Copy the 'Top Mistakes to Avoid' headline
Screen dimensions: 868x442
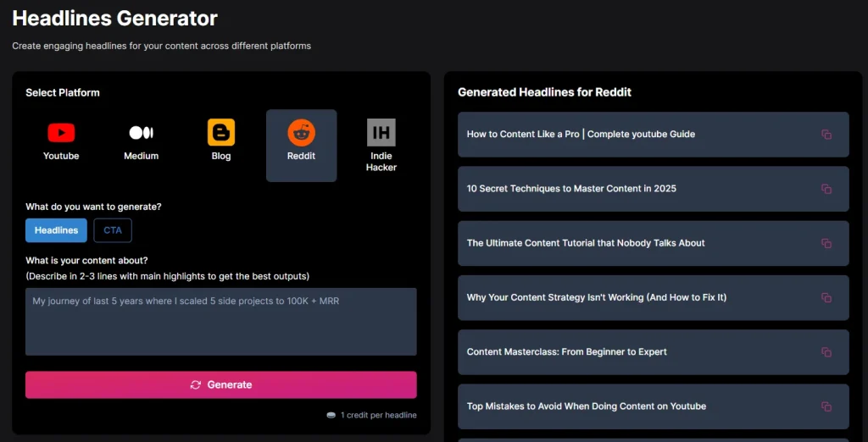click(x=826, y=406)
